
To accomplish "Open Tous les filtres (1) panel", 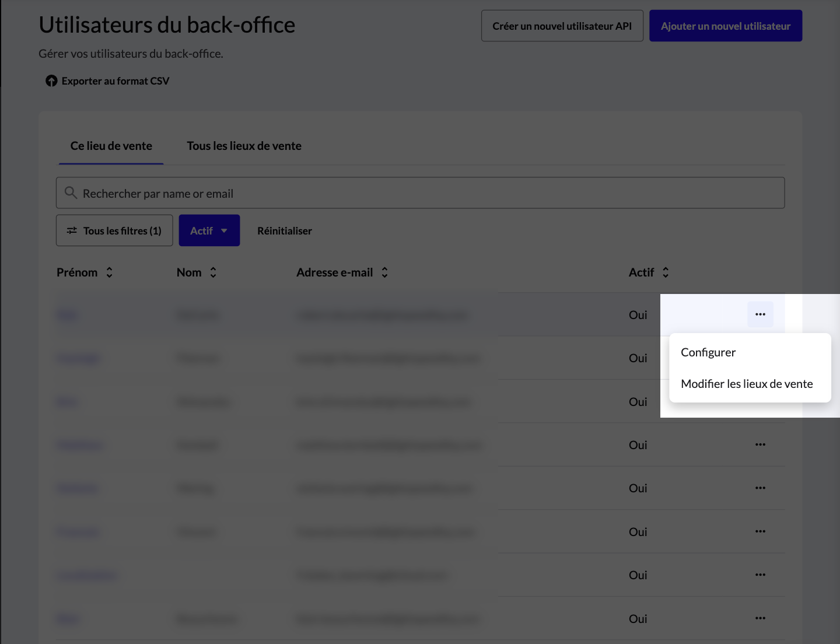I will [114, 230].
